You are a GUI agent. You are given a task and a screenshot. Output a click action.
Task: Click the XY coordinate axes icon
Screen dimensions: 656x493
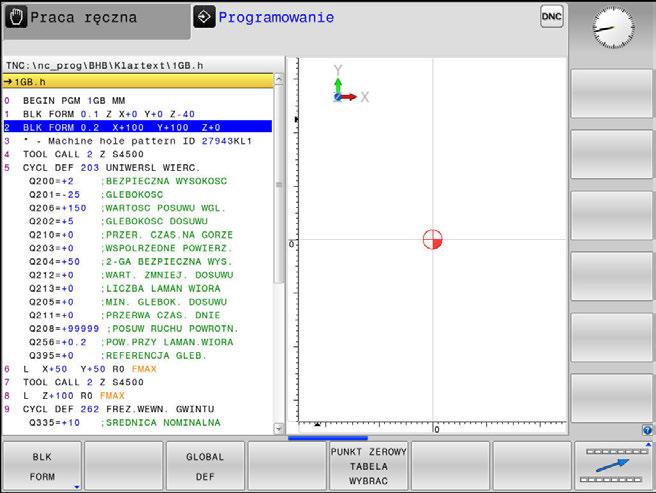point(351,85)
